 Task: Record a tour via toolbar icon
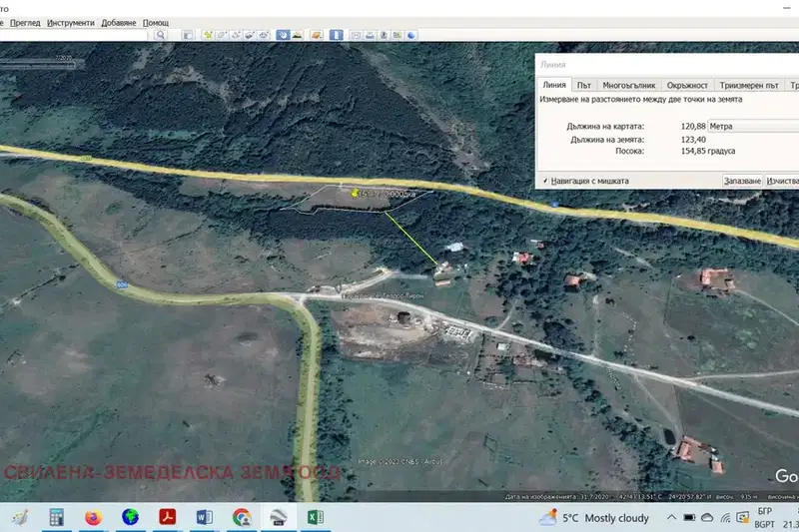click(x=264, y=35)
